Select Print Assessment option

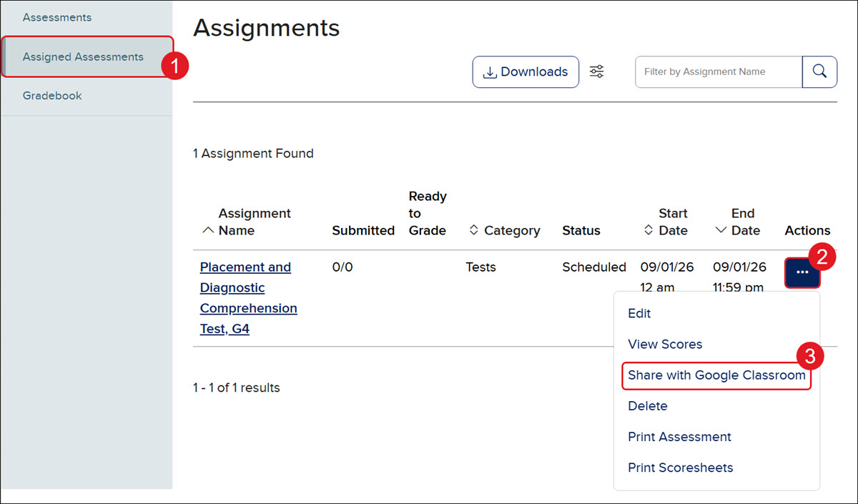tap(679, 436)
